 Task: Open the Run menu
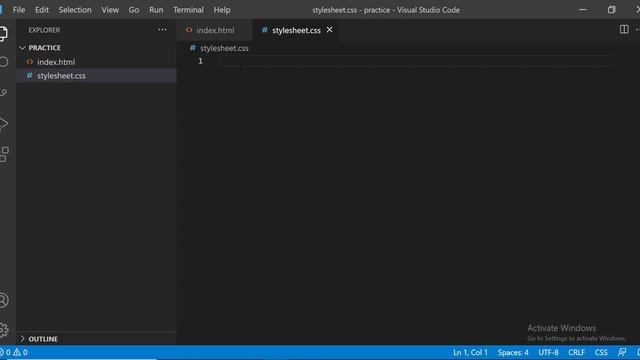pos(156,10)
